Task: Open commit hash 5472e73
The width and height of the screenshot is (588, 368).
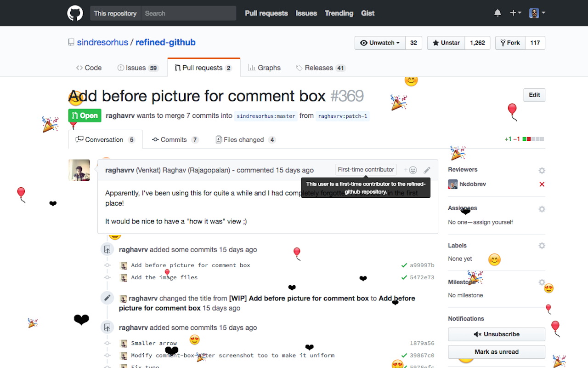Action: 422,277
